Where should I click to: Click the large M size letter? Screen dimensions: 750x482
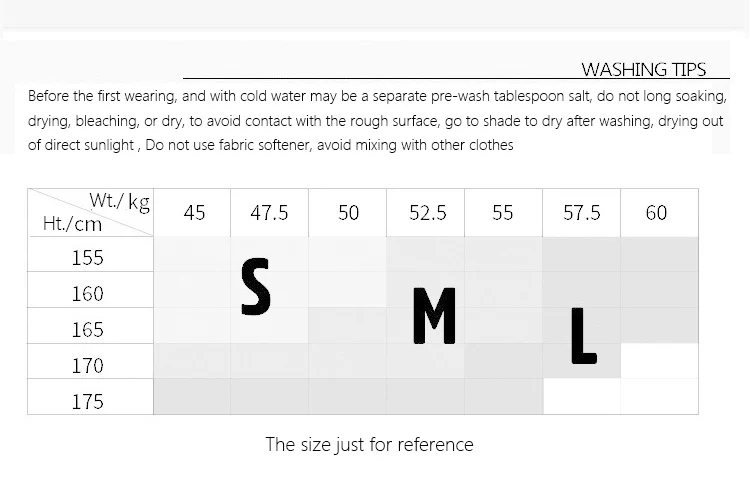pyautogui.click(x=434, y=316)
